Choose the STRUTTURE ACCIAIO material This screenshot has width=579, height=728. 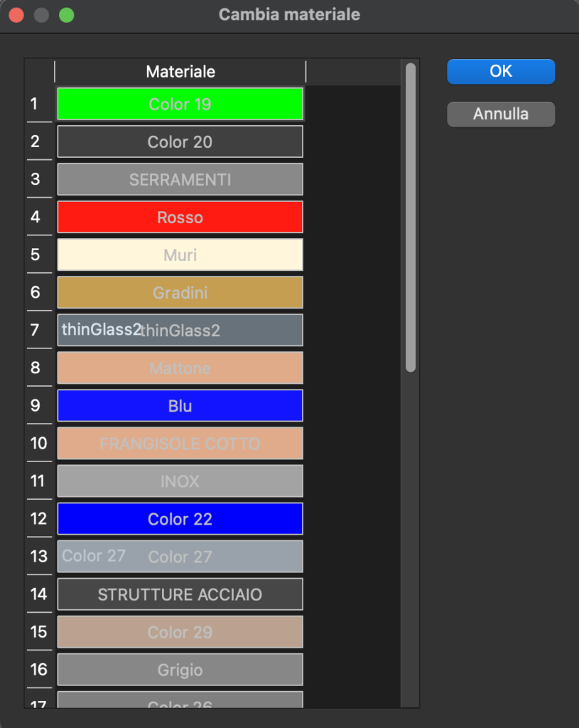[180, 594]
